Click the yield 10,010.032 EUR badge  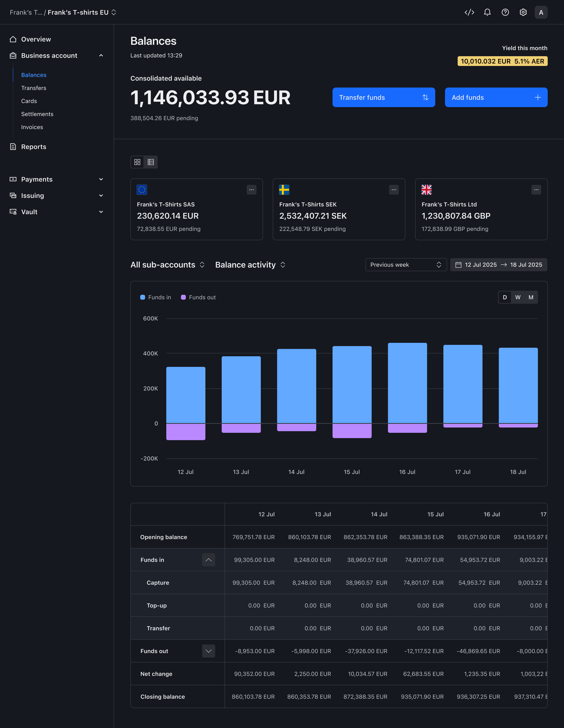pos(502,61)
